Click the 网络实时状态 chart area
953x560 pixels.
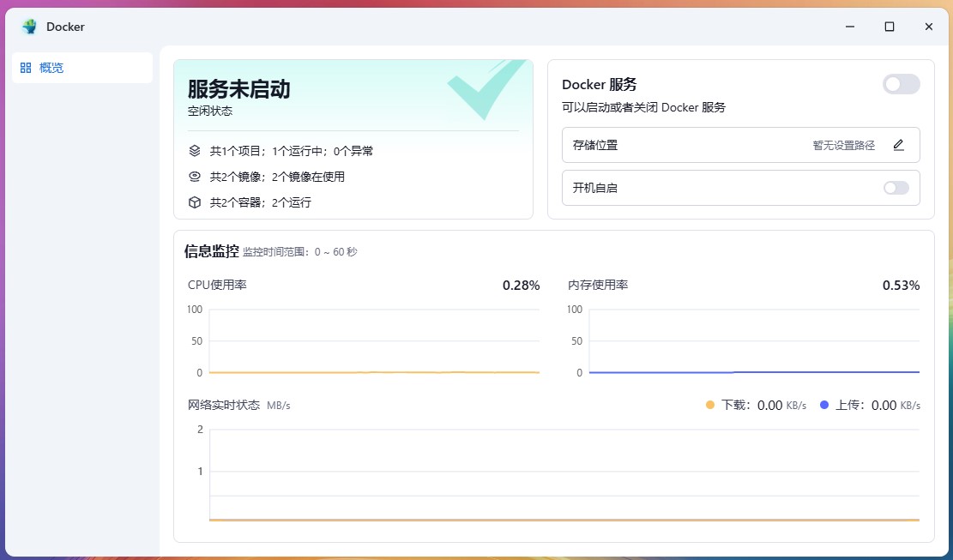point(564,475)
